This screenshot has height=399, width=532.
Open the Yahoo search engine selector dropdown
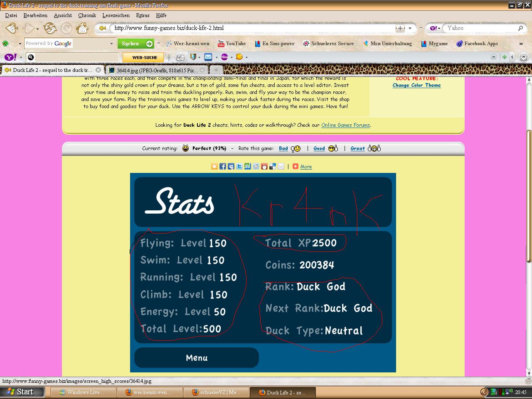click(x=434, y=28)
